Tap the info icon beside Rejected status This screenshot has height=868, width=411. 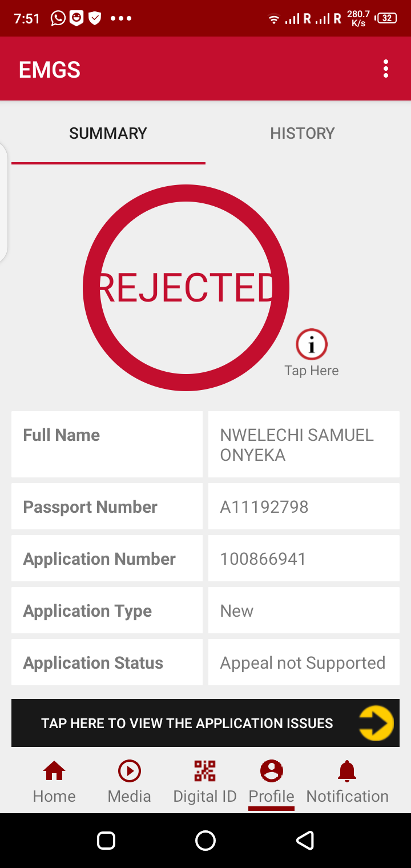pyautogui.click(x=311, y=344)
